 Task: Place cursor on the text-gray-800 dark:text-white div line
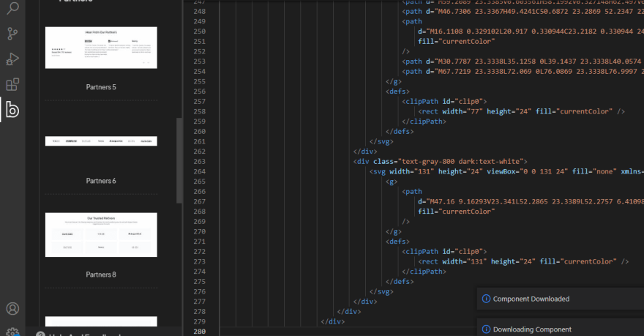440,162
